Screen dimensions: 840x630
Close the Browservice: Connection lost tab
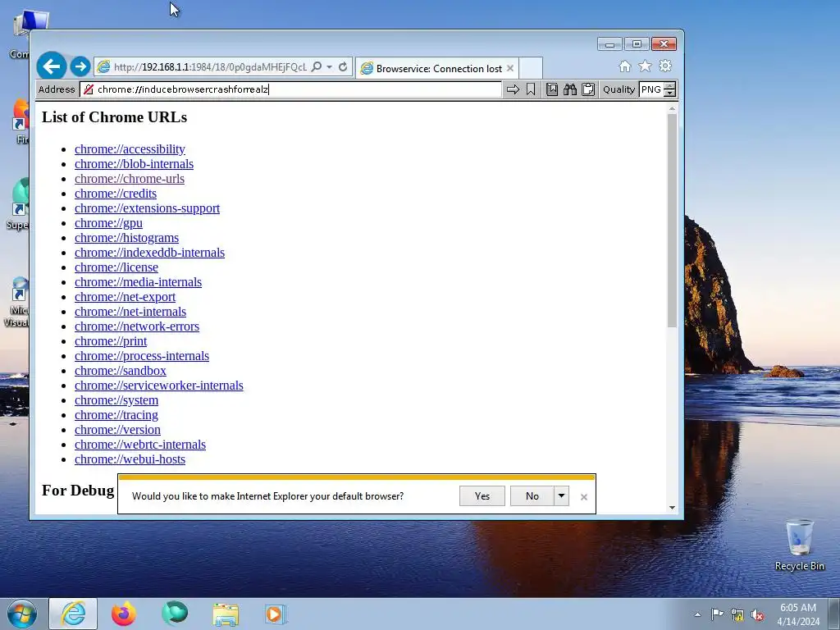510,69
